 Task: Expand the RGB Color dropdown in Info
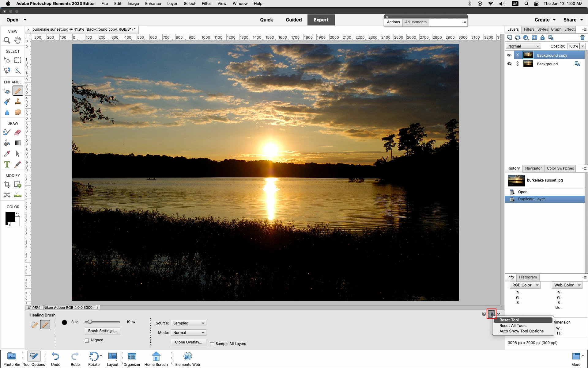pos(525,285)
